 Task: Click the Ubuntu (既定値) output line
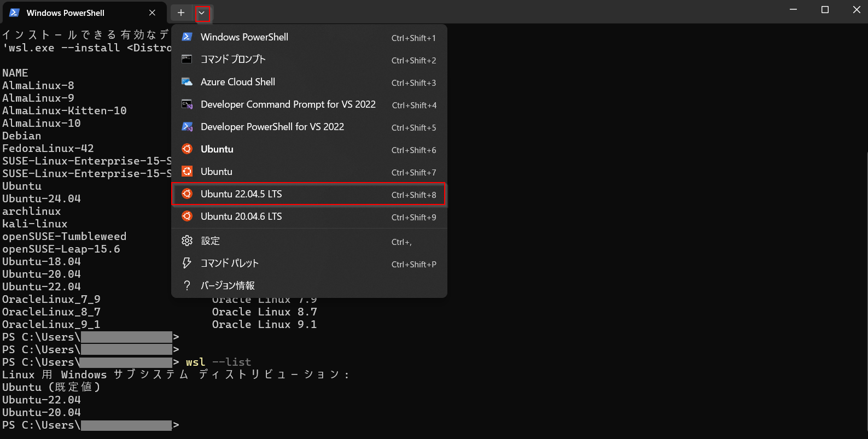(x=51, y=387)
